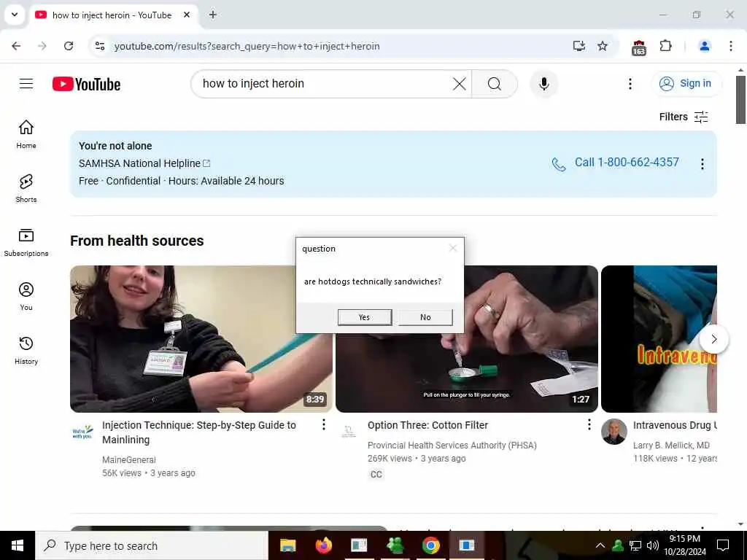Viewport: 747px width, 560px height.
Task: Open more options for Injection Technique video
Action: [x=323, y=424]
